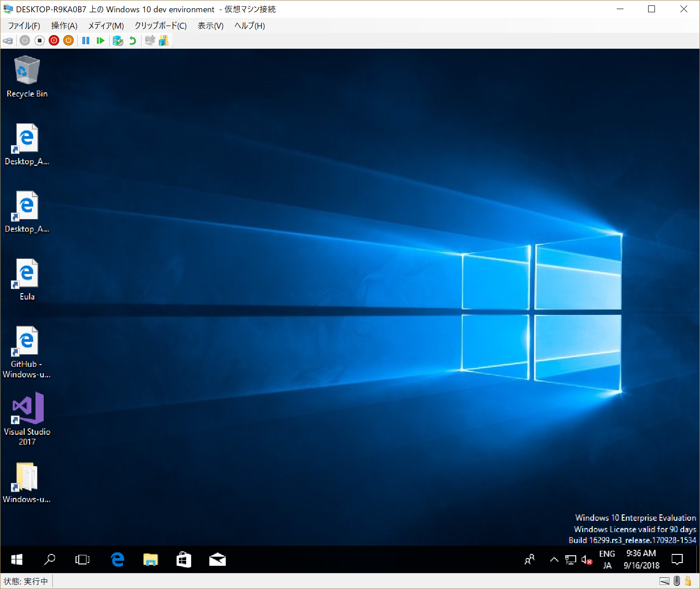Stop the VM with the square button
700x589 pixels.
[39, 41]
